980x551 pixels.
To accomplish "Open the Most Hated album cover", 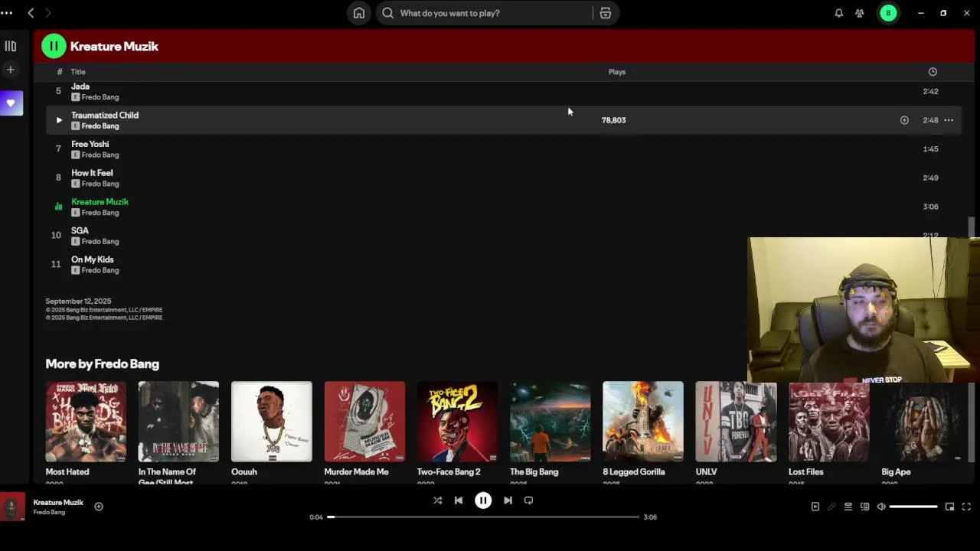I will click(x=86, y=422).
